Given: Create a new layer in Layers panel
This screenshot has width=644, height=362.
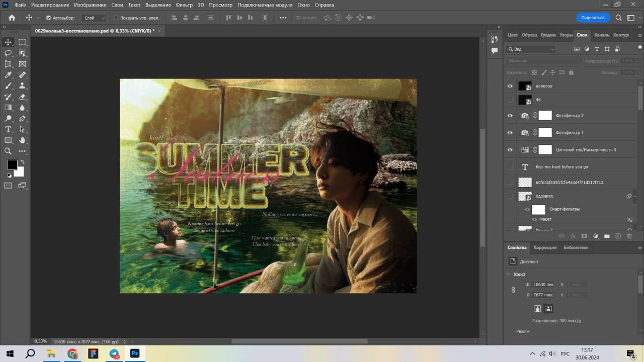Looking at the screenshot, I should click(618, 236).
